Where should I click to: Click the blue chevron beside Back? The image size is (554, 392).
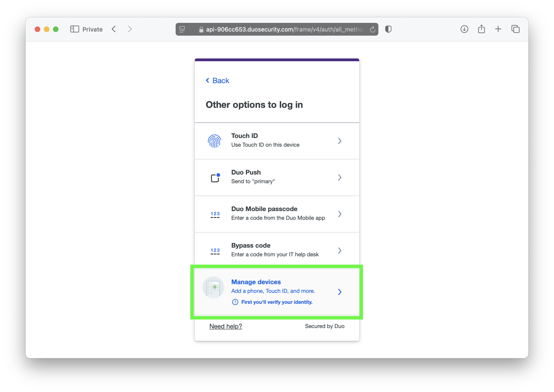click(x=207, y=80)
